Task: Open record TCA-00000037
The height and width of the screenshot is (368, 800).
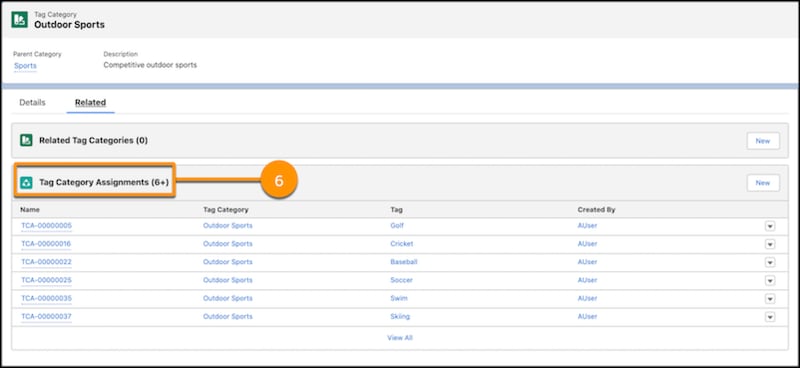Action: tap(46, 316)
